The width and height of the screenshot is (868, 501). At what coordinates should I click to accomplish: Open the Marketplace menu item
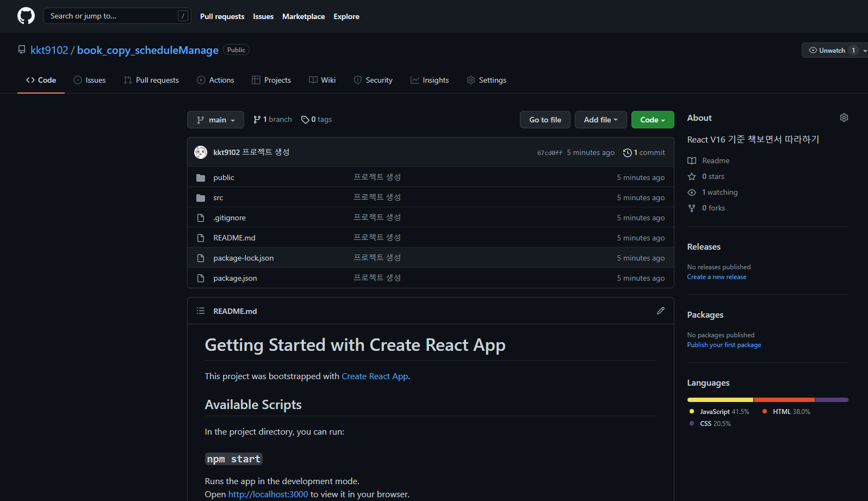pos(303,16)
